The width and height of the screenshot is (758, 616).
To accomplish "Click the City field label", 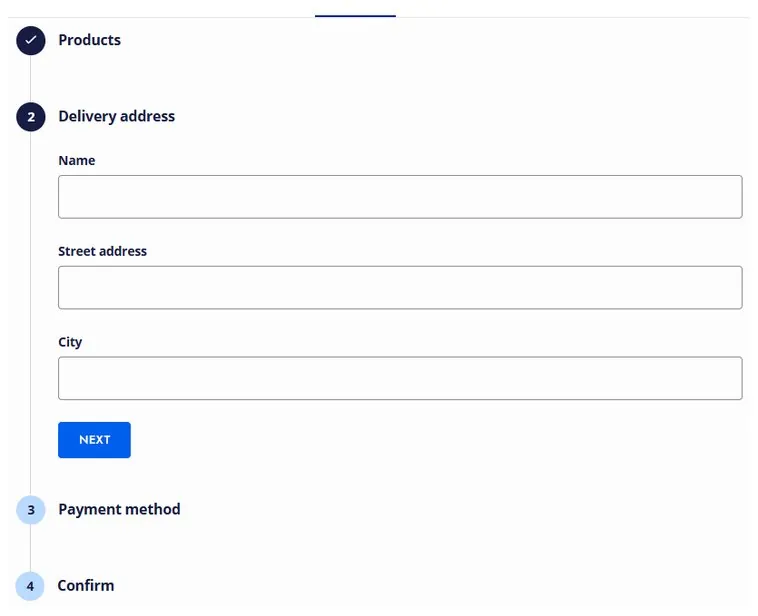I will [x=70, y=342].
